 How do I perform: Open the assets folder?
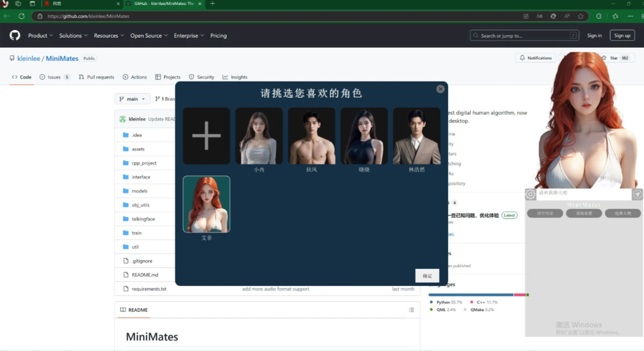[138, 149]
